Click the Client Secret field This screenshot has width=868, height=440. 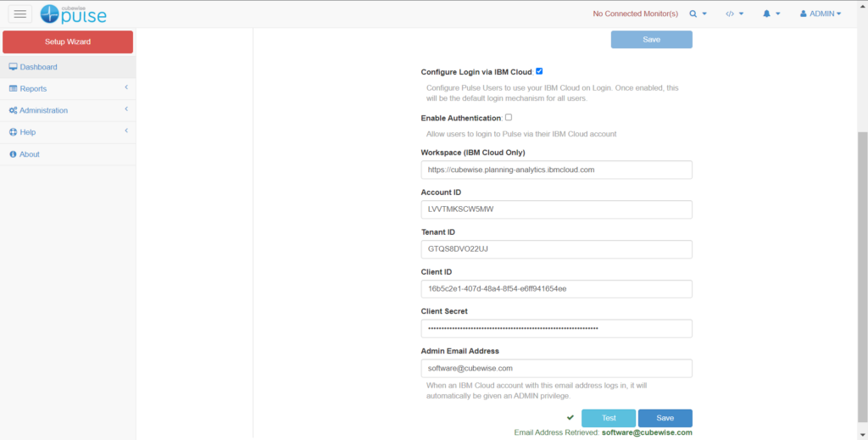point(556,328)
